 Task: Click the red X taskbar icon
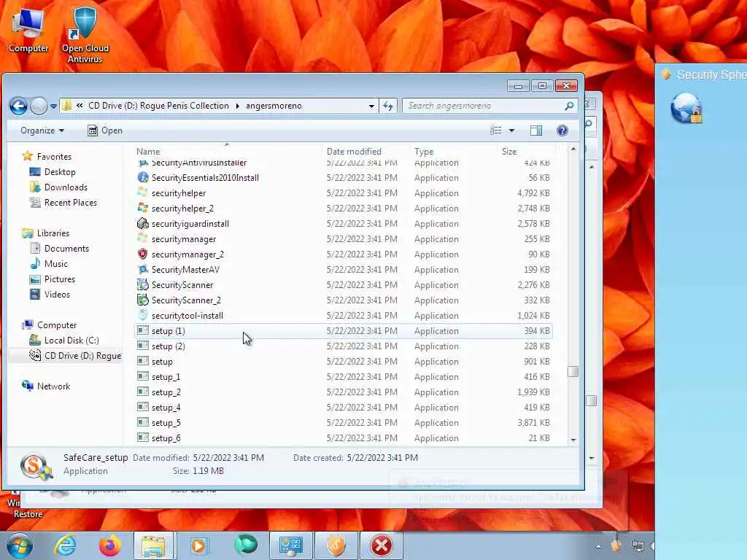381,545
